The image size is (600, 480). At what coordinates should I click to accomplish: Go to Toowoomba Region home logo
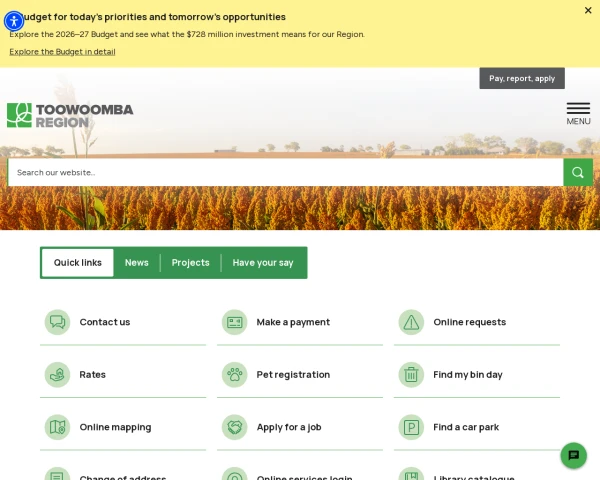(70, 115)
